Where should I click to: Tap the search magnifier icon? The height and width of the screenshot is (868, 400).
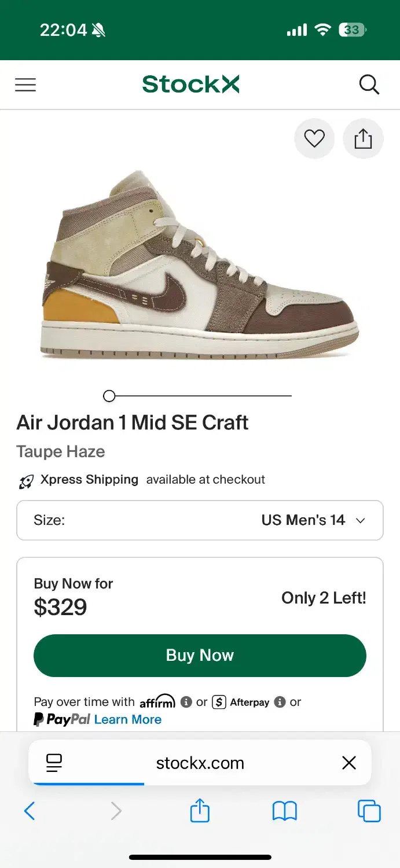tap(369, 85)
